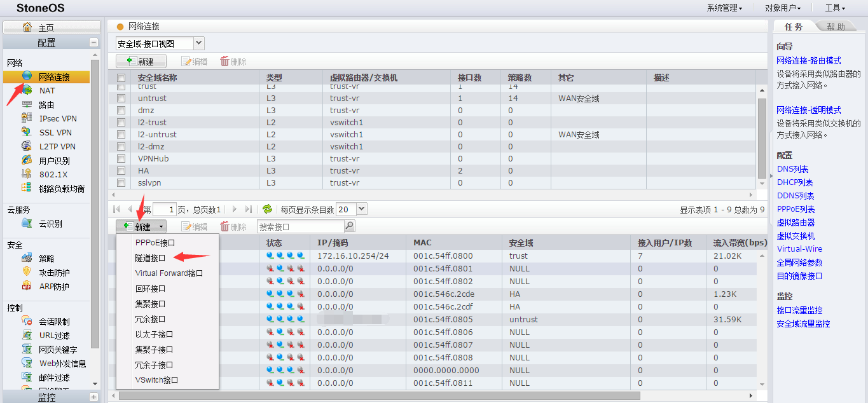Open URL过滤 settings
868x403 pixels.
(54, 336)
